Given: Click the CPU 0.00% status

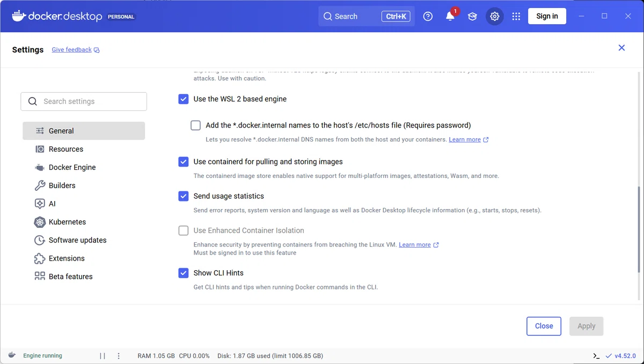Looking at the screenshot, I should pos(194,355).
